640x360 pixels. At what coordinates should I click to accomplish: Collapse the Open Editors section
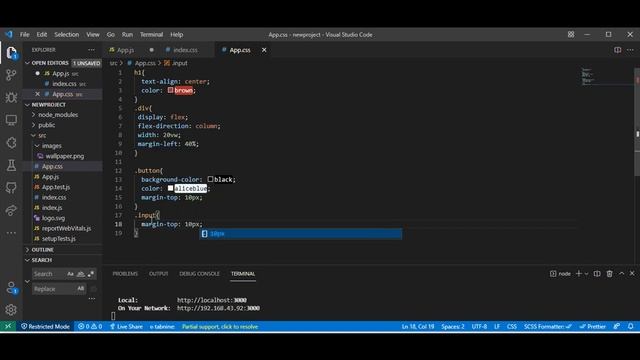tap(27, 63)
